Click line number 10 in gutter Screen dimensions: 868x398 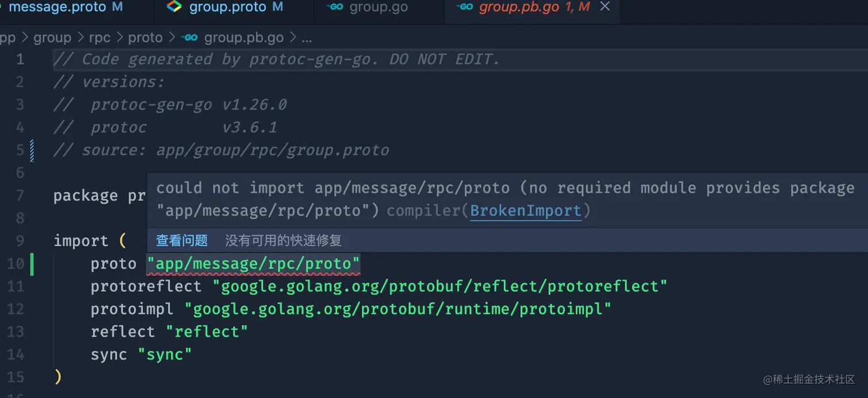click(15, 264)
